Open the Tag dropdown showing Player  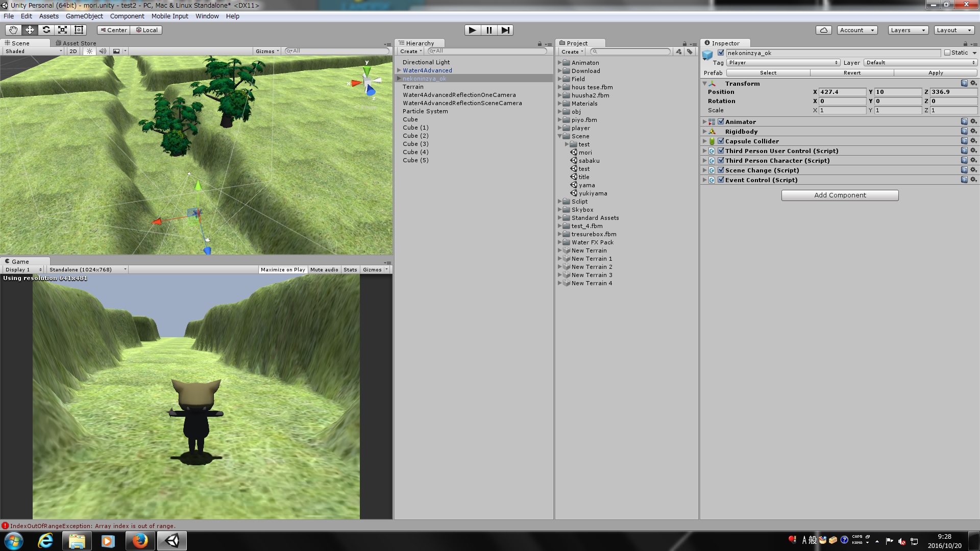pos(783,63)
